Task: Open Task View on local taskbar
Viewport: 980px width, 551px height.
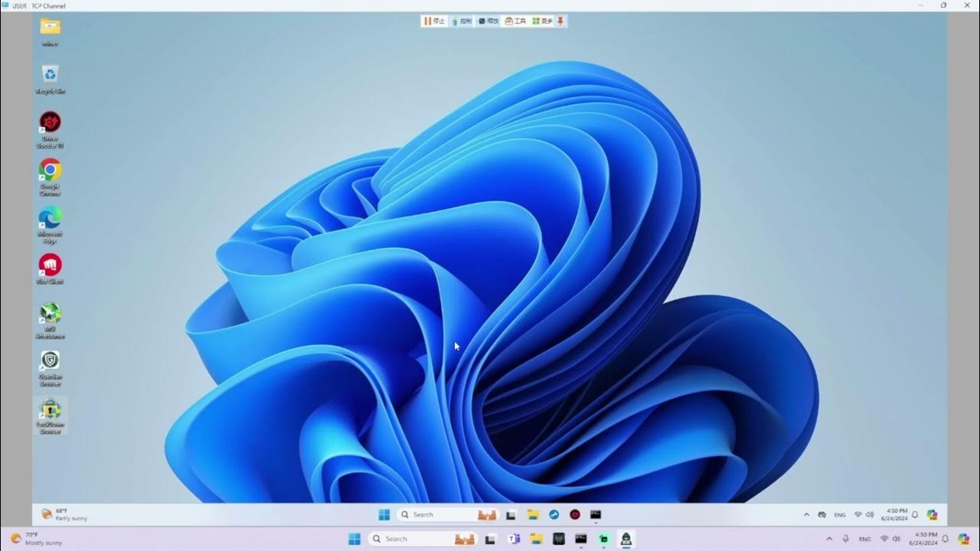Action: (x=491, y=539)
